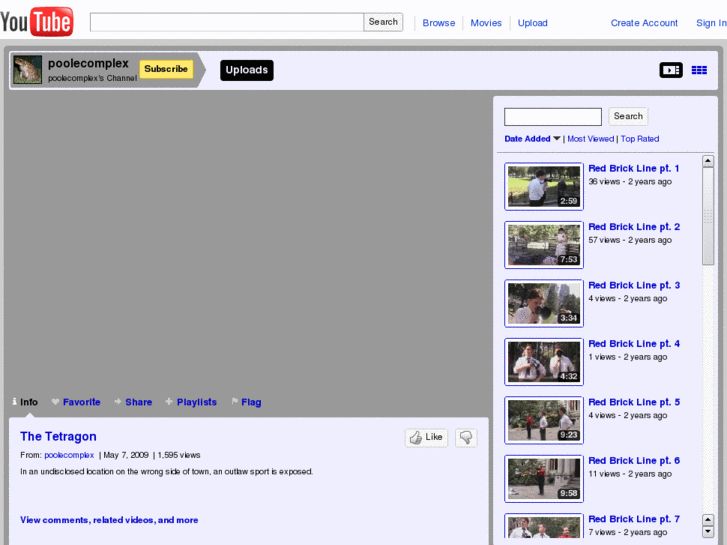727x545 pixels.
Task: Open Red Brick Line pt. 5 thumbnail
Action: click(544, 420)
